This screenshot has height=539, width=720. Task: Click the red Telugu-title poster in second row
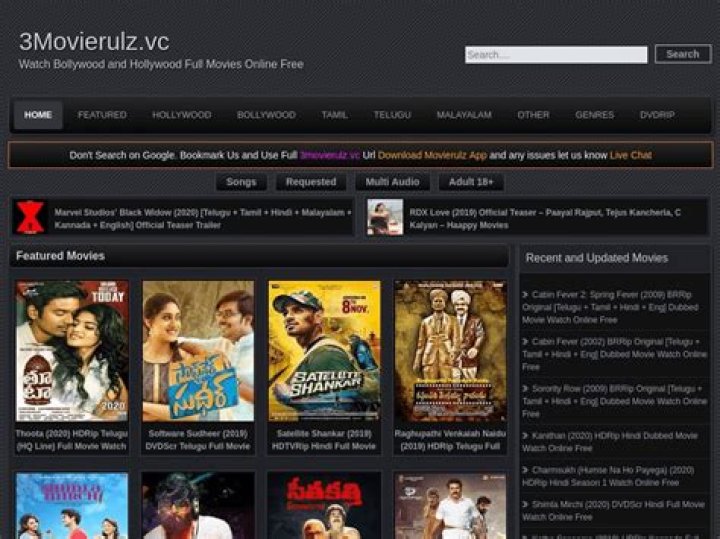[x=324, y=506]
